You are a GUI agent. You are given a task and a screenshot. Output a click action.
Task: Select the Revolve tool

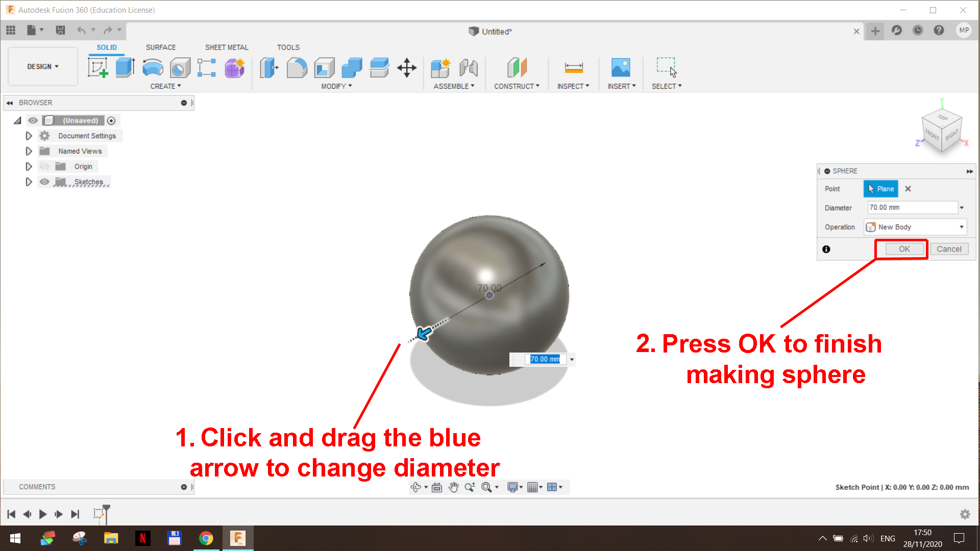[153, 68]
